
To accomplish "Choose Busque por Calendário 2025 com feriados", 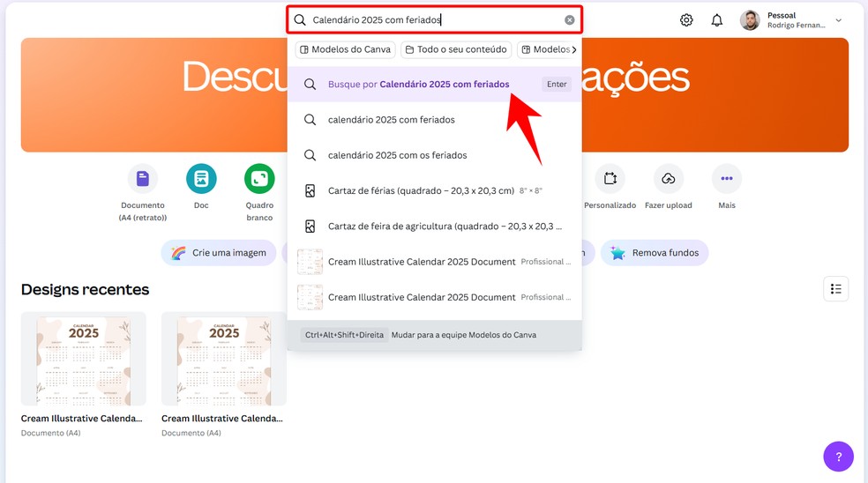I will (435, 84).
